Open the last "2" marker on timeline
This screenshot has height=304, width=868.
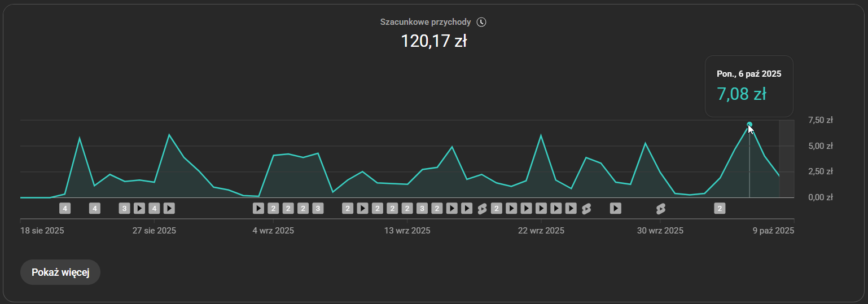coord(719,209)
